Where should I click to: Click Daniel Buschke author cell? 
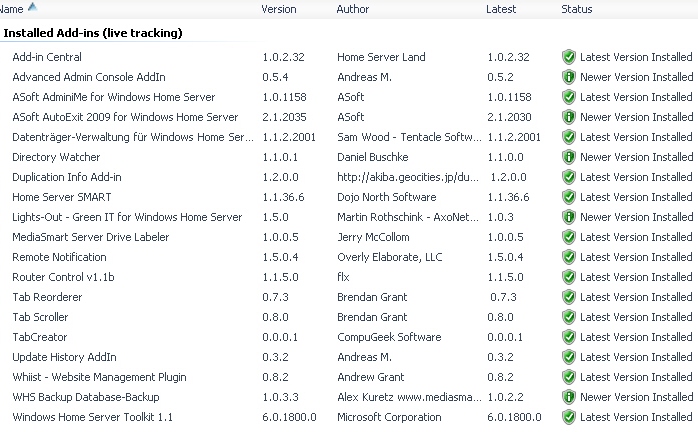click(x=373, y=157)
